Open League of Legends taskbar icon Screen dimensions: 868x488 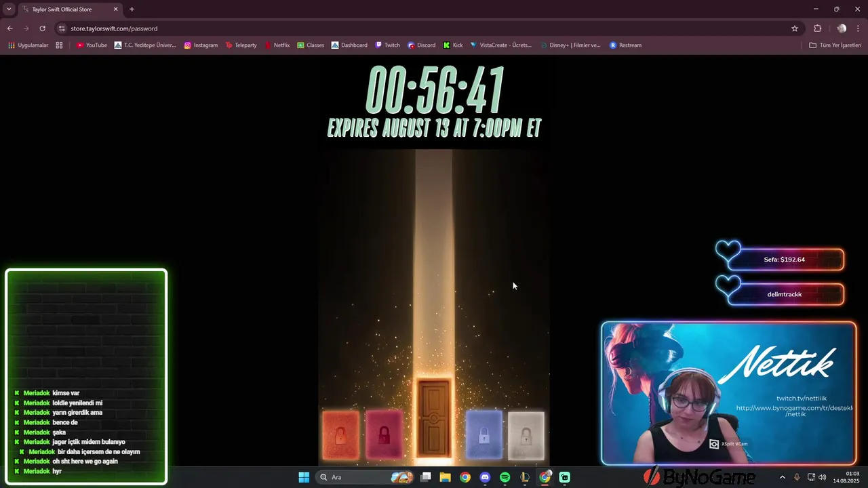525,477
